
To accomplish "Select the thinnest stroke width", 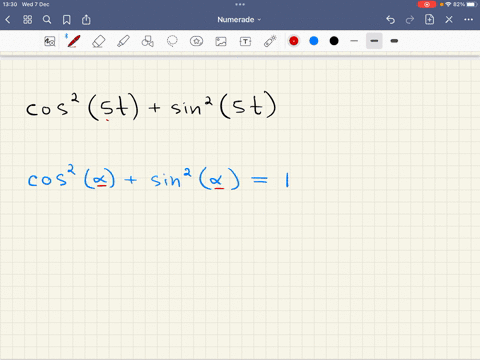I will [354, 41].
